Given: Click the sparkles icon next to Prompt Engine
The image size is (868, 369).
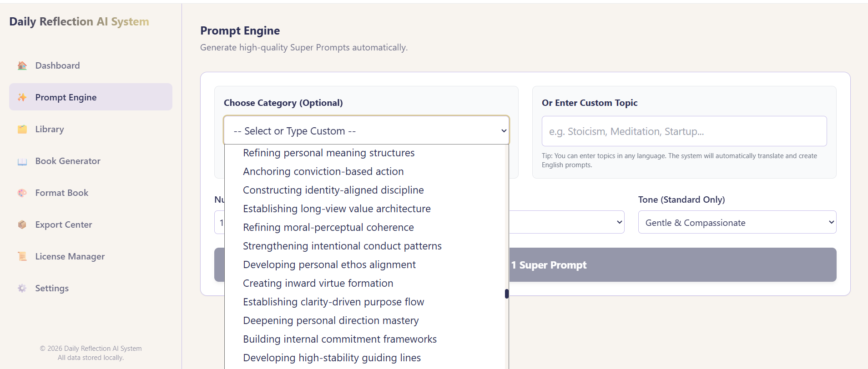Looking at the screenshot, I should click(x=21, y=97).
